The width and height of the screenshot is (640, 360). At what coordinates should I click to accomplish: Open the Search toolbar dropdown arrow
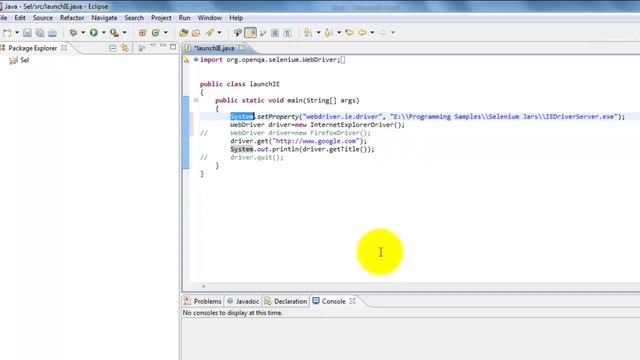tap(220, 33)
